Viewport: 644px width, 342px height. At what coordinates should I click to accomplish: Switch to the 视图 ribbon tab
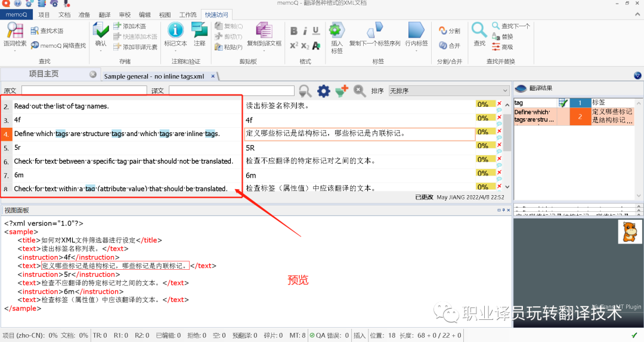(165, 15)
